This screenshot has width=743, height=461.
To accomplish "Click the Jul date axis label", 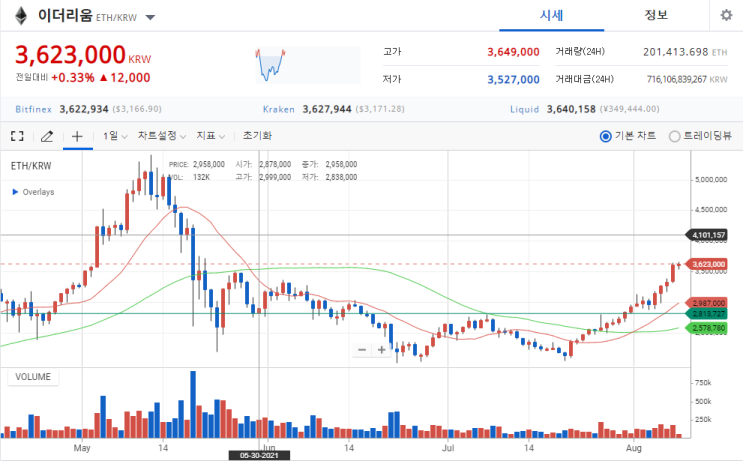I will [x=448, y=448].
